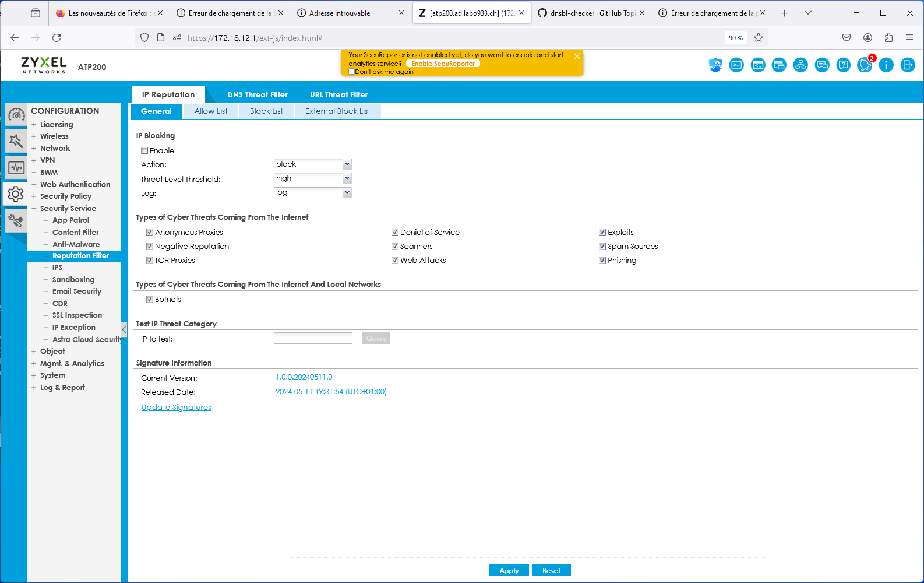Open the Block List sub-tab
Viewport: 924px width, 583px height.
266,111
